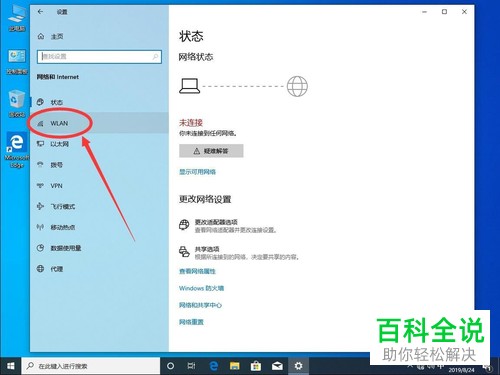Image resolution: width=500 pixels, height=375 pixels.
Task: Click the VPN icon in sidebar
Action: [40, 186]
